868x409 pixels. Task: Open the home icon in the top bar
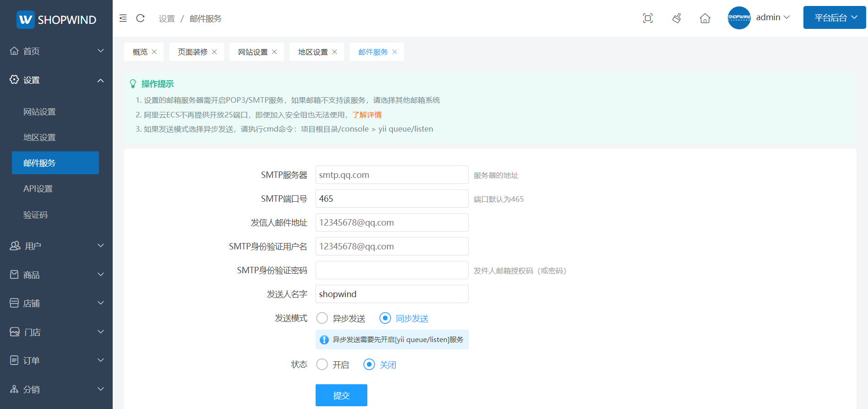click(x=705, y=18)
